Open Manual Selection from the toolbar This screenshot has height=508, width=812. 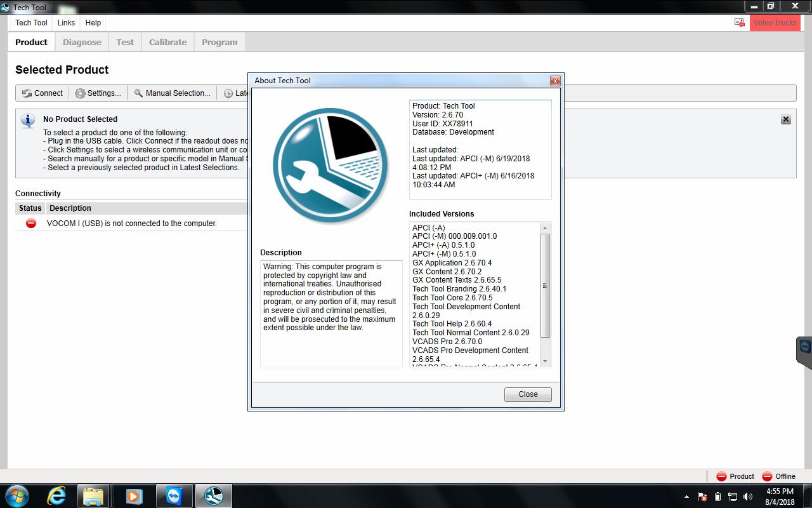(172, 93)
